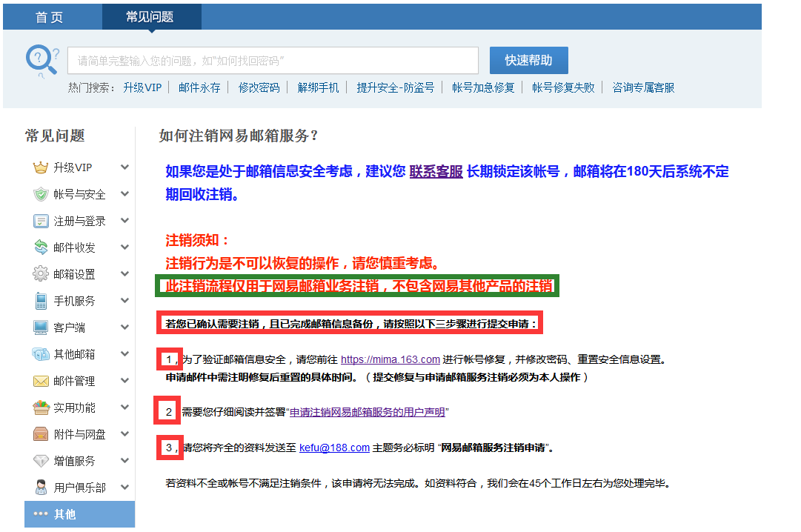Select the 常见问题 tab
The image size is (801, 532).
151,17
